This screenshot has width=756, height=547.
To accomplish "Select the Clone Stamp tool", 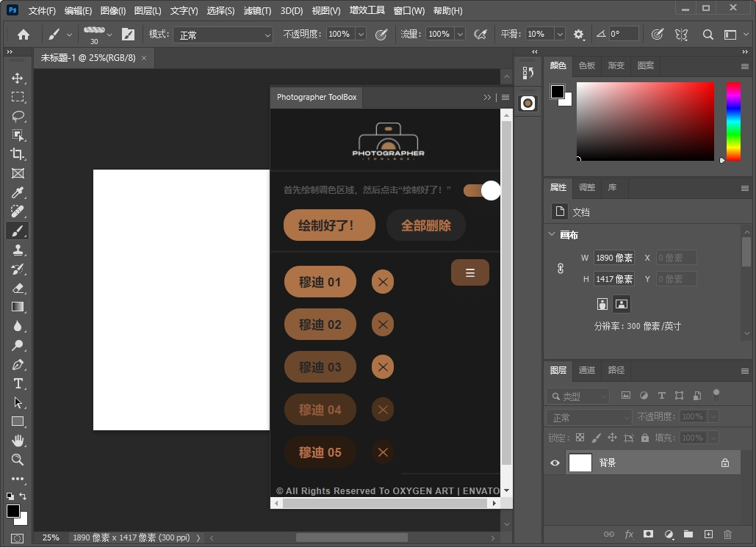I will point(18,250).
